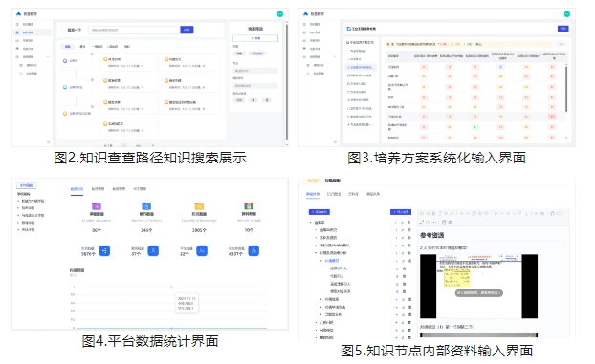The width and height of the screenshot is (595, 364).
Task: Click the colorful resource-count icon in statistics
Action: click(249, 206)
